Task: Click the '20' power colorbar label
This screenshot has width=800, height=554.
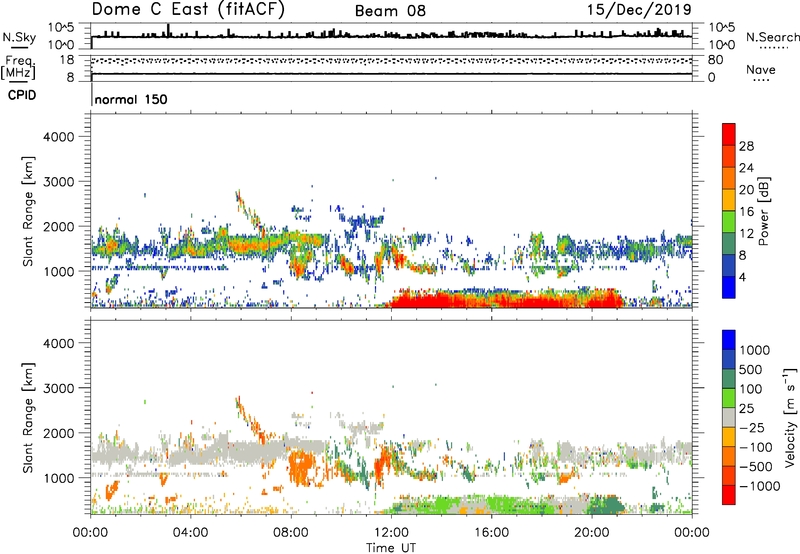Action: pyautogui.click(x=746, y=190)
